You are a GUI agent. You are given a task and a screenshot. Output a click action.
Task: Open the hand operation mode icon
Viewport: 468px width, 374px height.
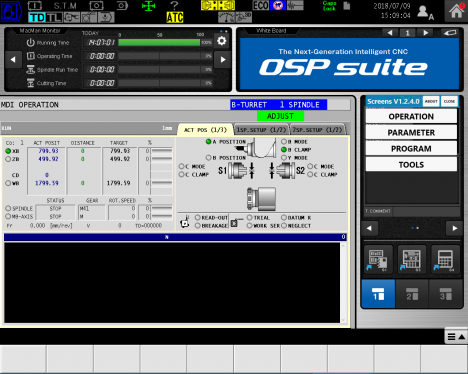pyautogui.click(x=11, y=11)
